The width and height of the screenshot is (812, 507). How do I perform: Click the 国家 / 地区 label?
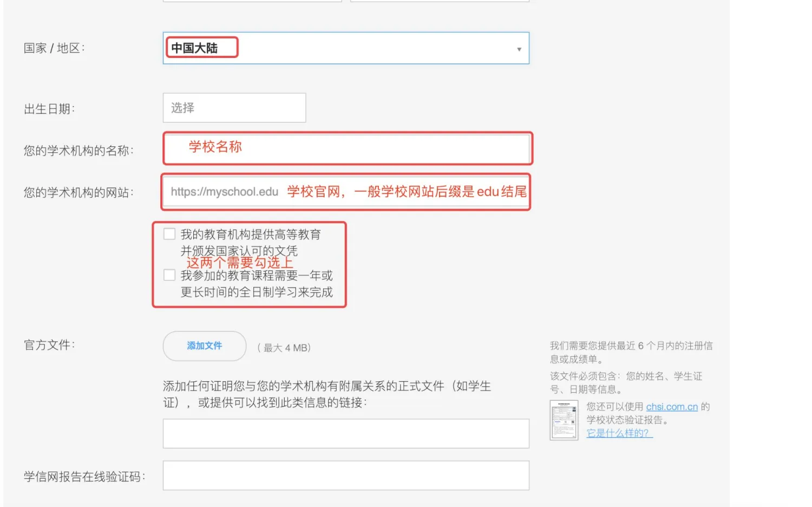click(54, 48)
